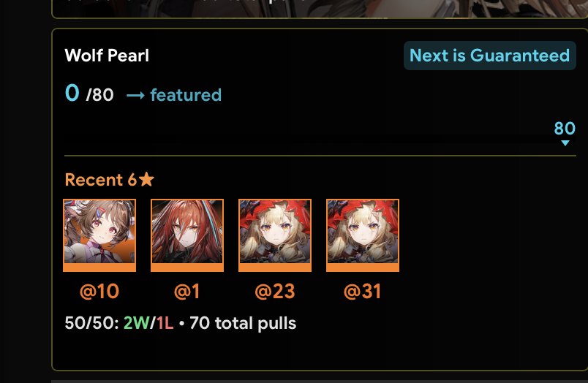Viewport: 588px width, 383px height.
Task: Click the 2W wins counter
Action: (x=136, y=322)
